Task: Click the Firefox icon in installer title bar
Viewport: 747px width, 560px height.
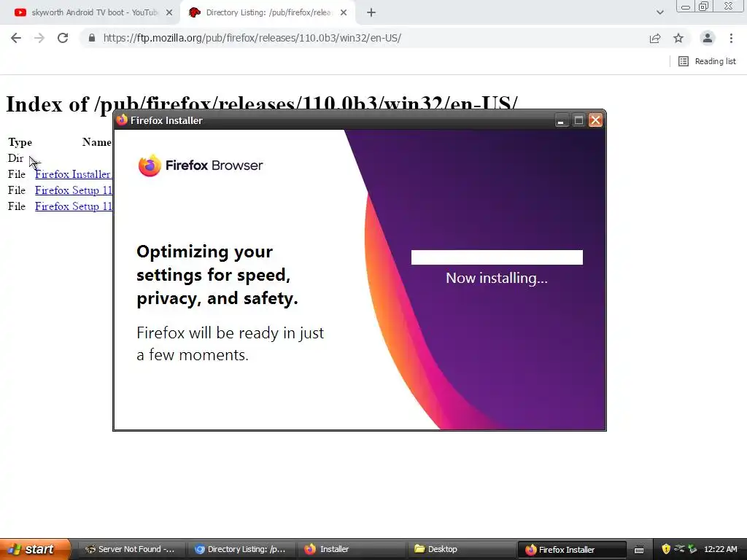Action: [x=122, y=120]
